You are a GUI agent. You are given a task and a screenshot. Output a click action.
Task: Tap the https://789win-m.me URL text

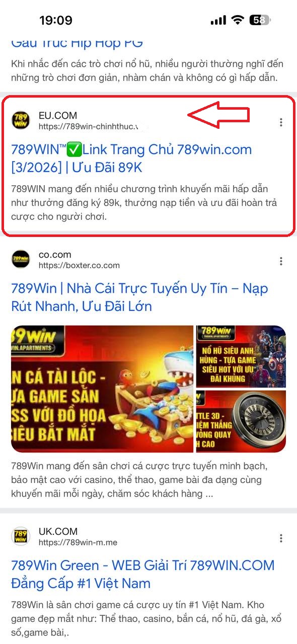[78, 542]
